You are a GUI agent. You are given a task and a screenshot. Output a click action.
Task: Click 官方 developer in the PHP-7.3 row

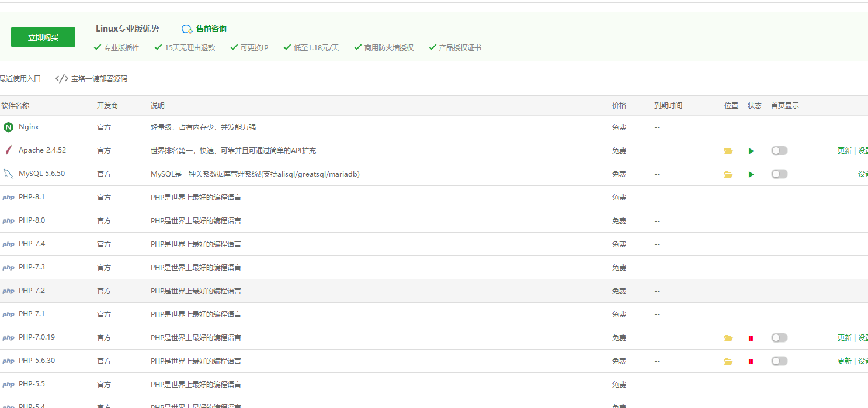pos(104,268)
